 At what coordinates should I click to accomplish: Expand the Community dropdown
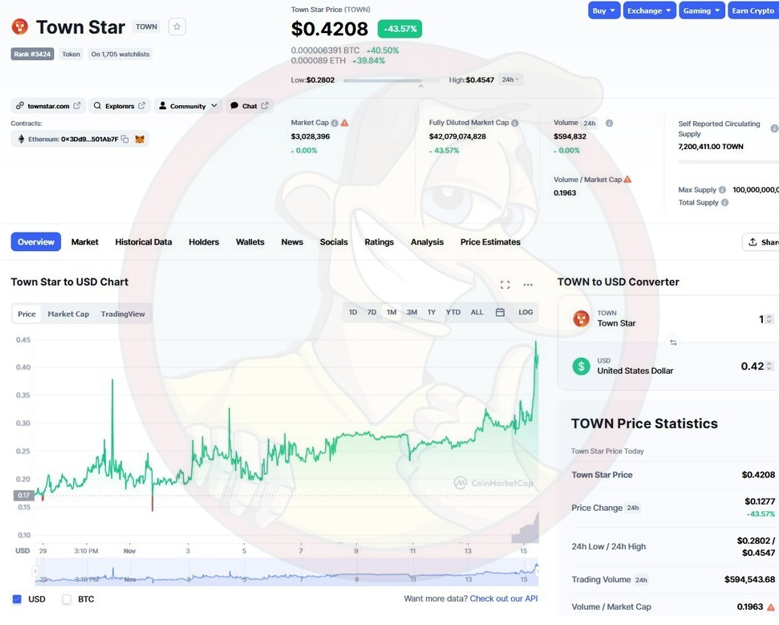pyautogui.click(x=188, y=106)
